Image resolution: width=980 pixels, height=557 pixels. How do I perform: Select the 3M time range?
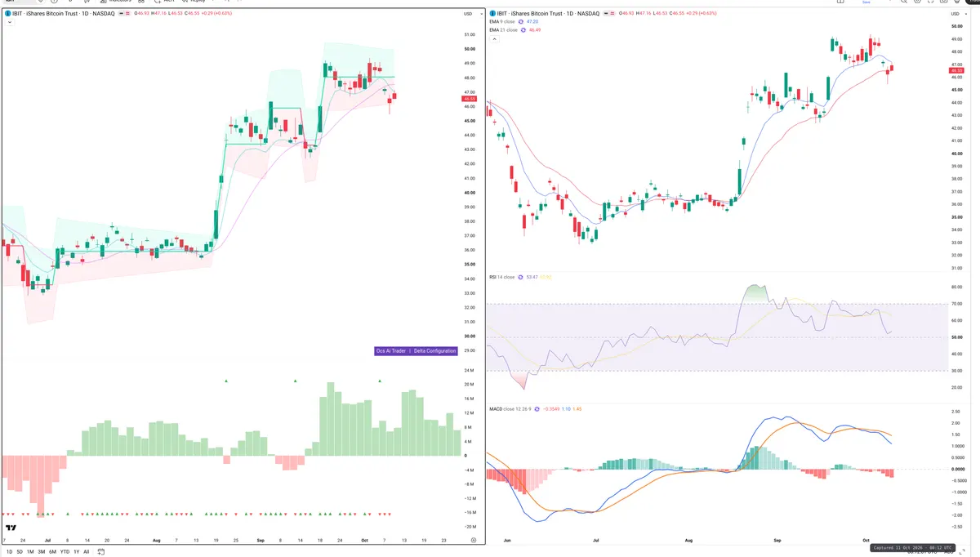click(42, 552)
